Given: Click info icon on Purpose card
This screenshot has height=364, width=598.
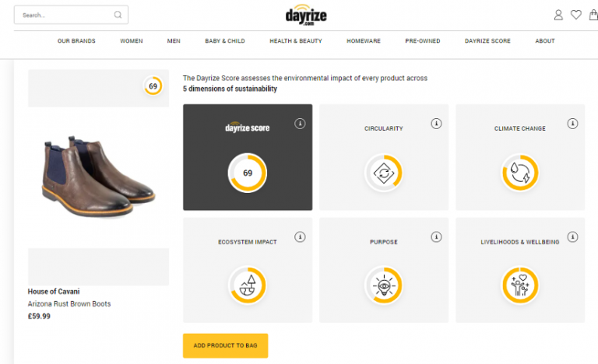Looking at the screenshot, I should (436, 237).
